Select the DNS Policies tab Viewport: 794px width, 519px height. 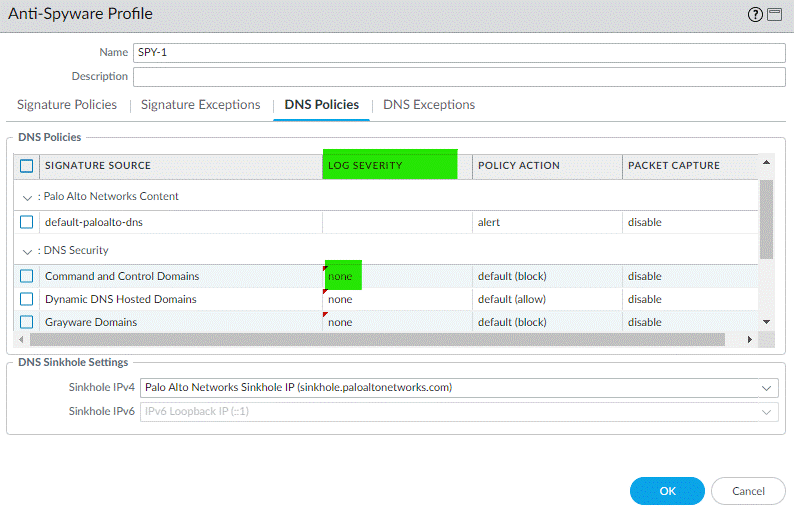[x=322, y=105]
